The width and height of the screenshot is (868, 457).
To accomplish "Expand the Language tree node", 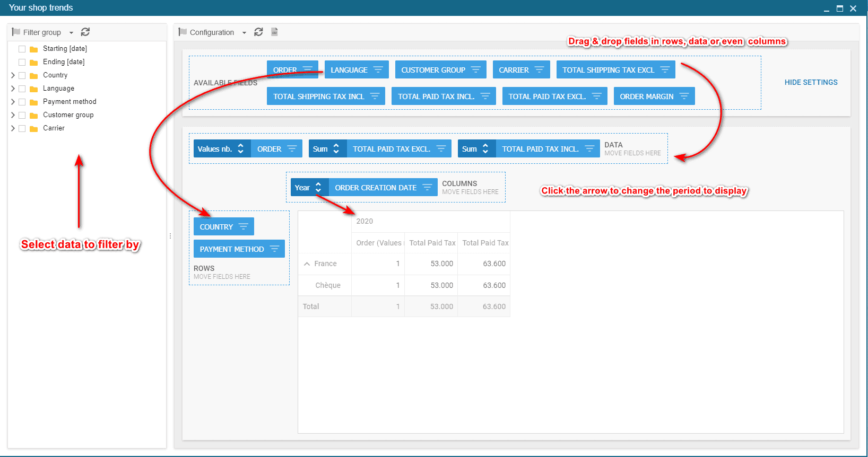I will (x=13, y=89).
